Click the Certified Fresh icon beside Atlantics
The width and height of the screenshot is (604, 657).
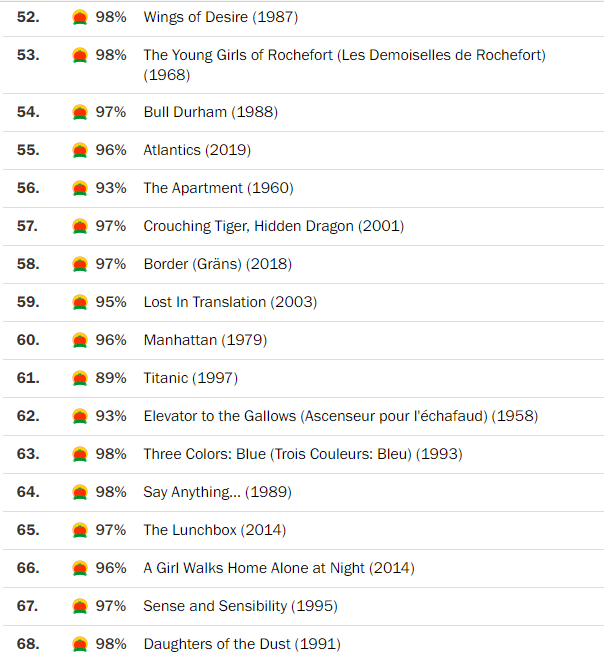(80, 151)
